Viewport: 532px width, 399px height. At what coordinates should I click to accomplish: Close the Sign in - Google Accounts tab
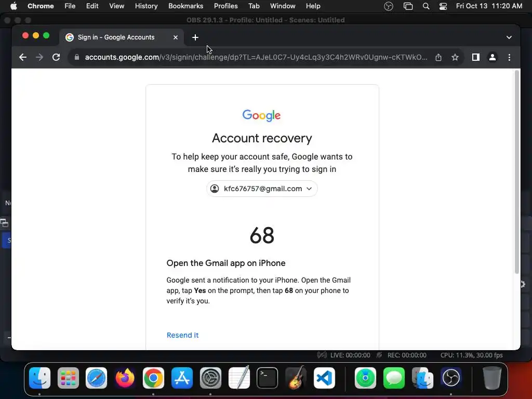(x=176, y=37)
